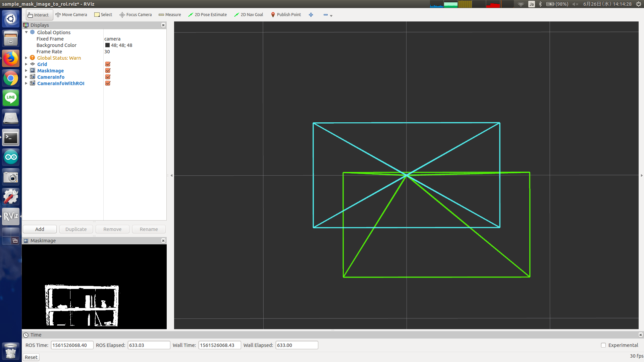Select the MaskImage tree item
Viewport: 644px width, 362px height.
point(50,71)
